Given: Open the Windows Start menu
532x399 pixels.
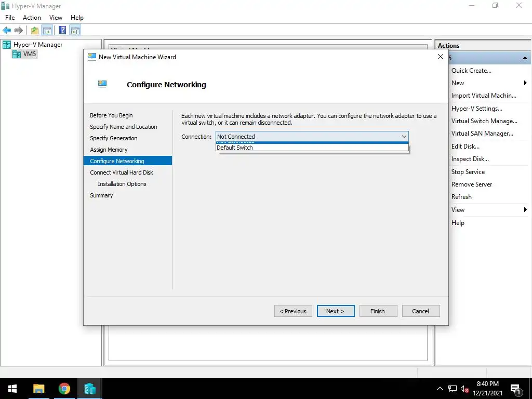Looking at the screenshot, I should click(12, 389).
